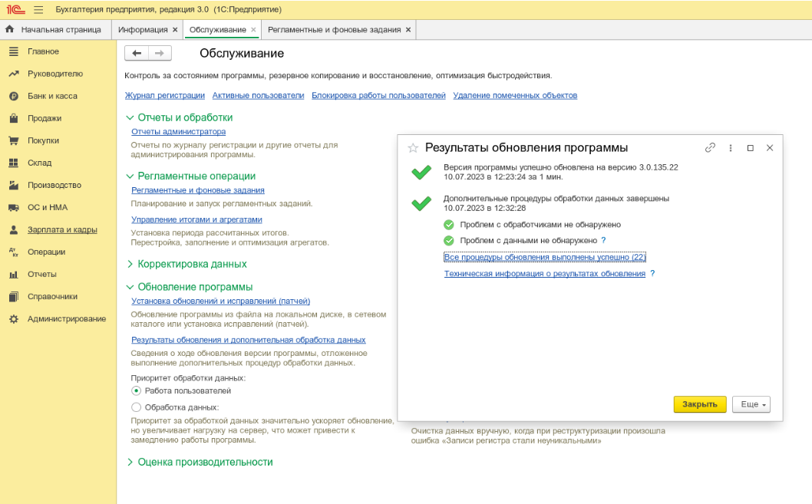Viewport: 812px width, 504px height.
Task: Open the hamburger main menu
Action: (x=39, y=9)
